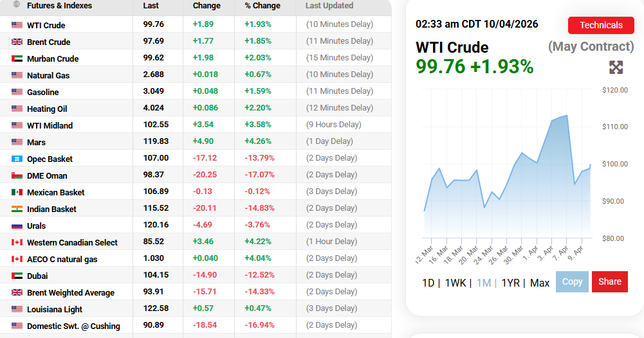The image size is (644, 338).
Task: Open the Western Canadian Select row link
Action: coord(72,242)
